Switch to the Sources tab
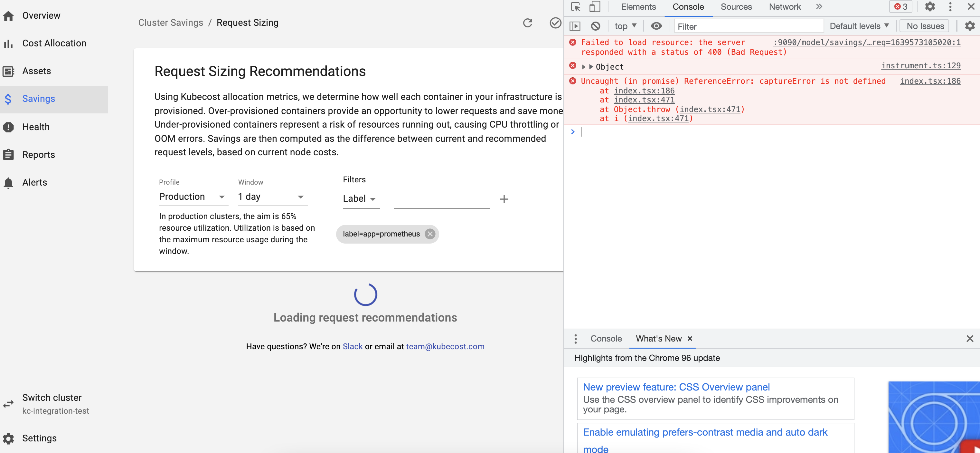The height and width of the screenshot is (453, 980). click(x=736, y=7)
